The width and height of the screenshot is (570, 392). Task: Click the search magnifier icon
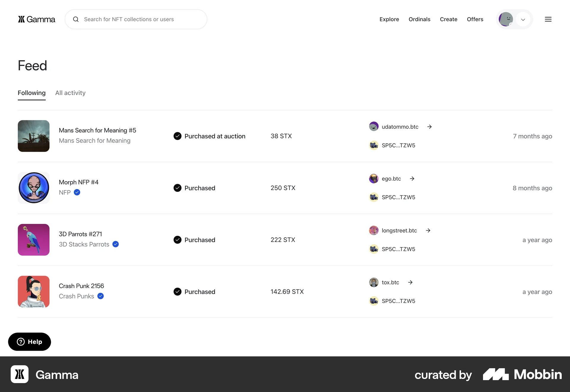pyautogui.click(x=76, y=19)
